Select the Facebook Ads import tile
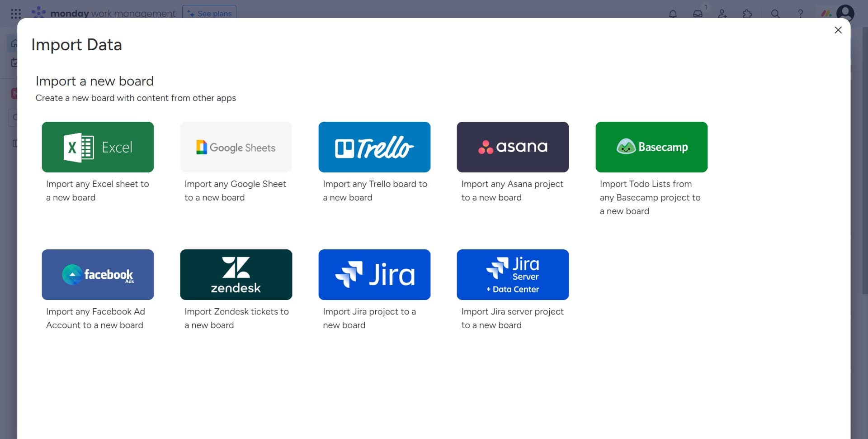 98,275
